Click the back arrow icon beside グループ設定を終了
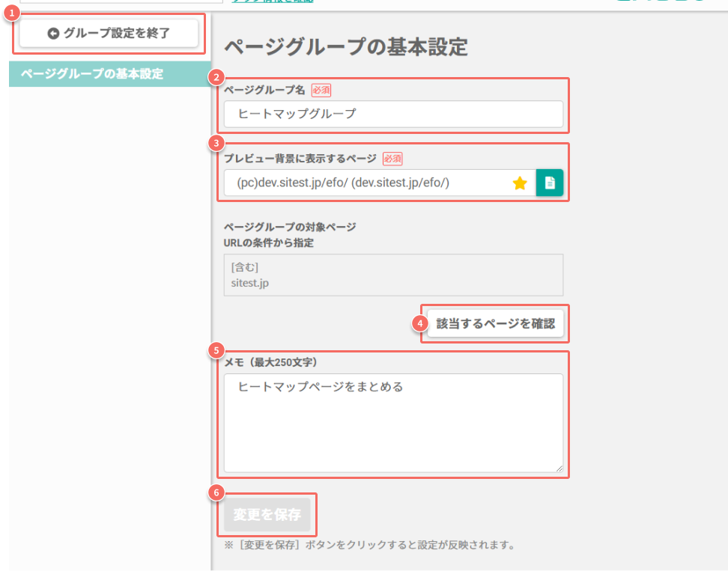The width and height of the screenshot is (728, 571). coord(53,34)
